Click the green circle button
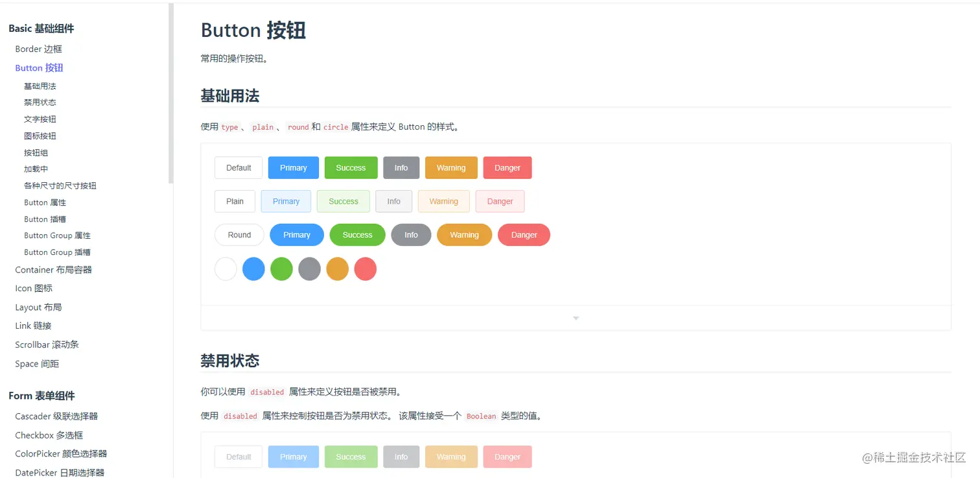The image size is (980, 478). tap(281, 269)
